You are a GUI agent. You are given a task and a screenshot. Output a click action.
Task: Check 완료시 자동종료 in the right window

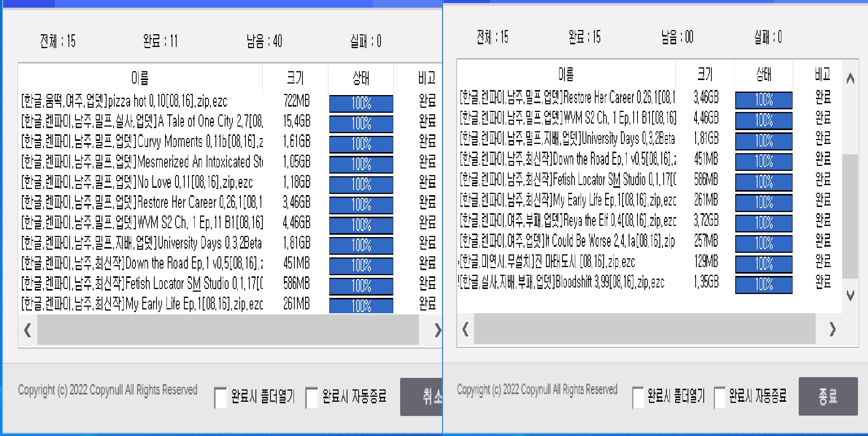coord(719,397)
